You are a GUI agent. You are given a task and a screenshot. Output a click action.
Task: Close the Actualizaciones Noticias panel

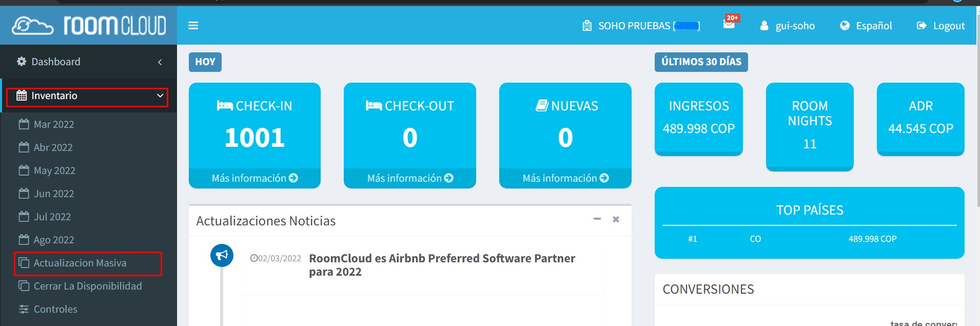[x=616, y=219]
